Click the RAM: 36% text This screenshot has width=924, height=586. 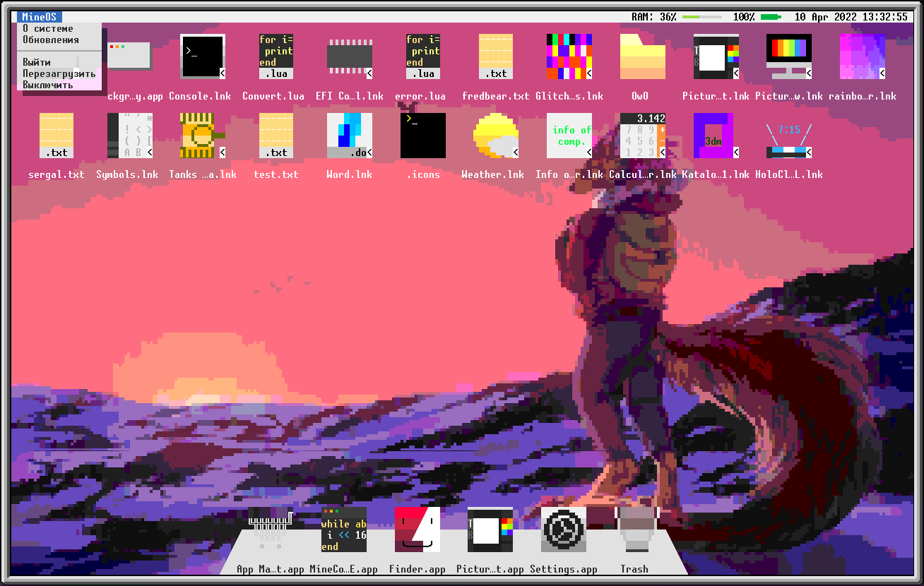click(654, 17)
